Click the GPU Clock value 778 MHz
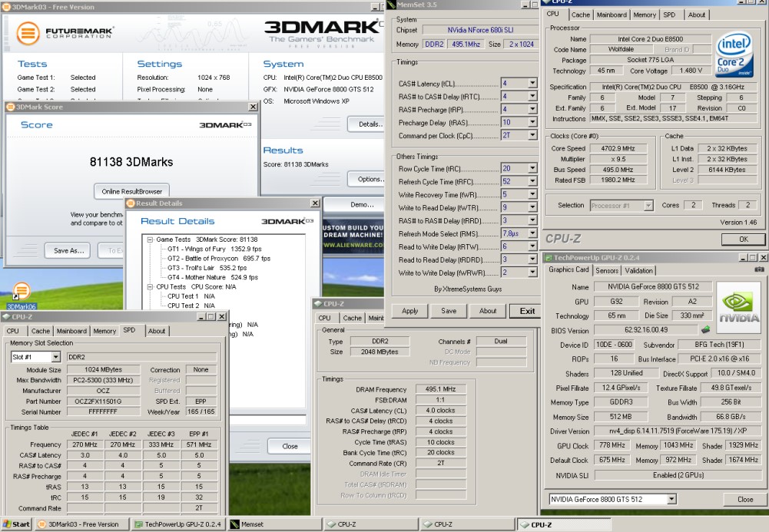The height and width of the screenshot is (532, 769). point(612,445)
